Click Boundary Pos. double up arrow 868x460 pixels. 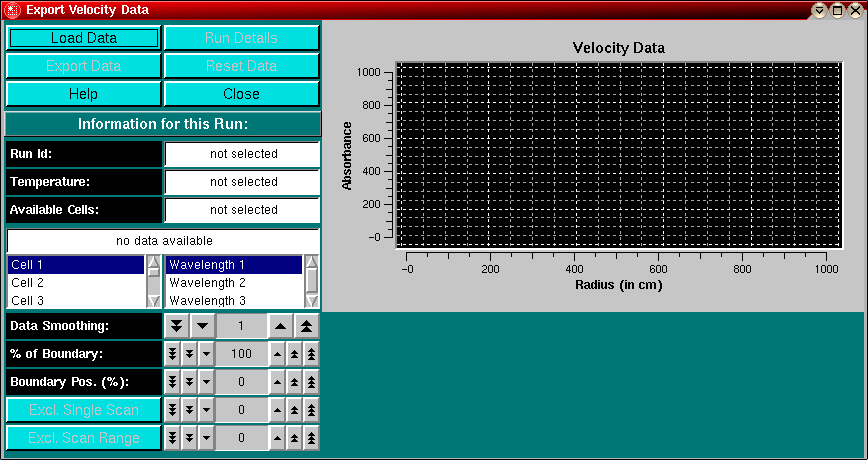point(294,382)
